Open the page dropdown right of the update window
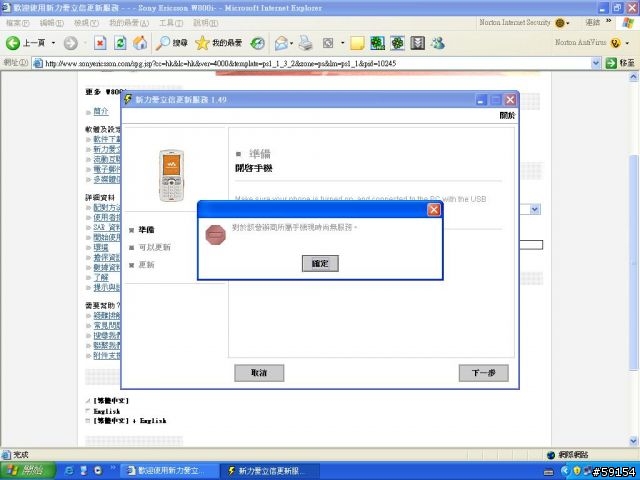This screenshot has height=480, width=640. coord(535,209)
